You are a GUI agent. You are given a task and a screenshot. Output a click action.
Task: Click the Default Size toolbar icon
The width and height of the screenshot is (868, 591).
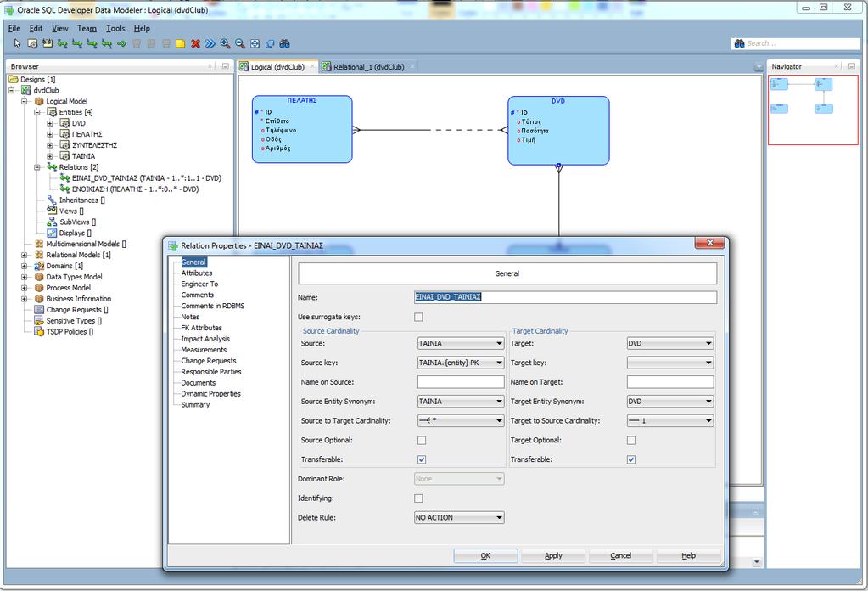click(x=270, y=44)
